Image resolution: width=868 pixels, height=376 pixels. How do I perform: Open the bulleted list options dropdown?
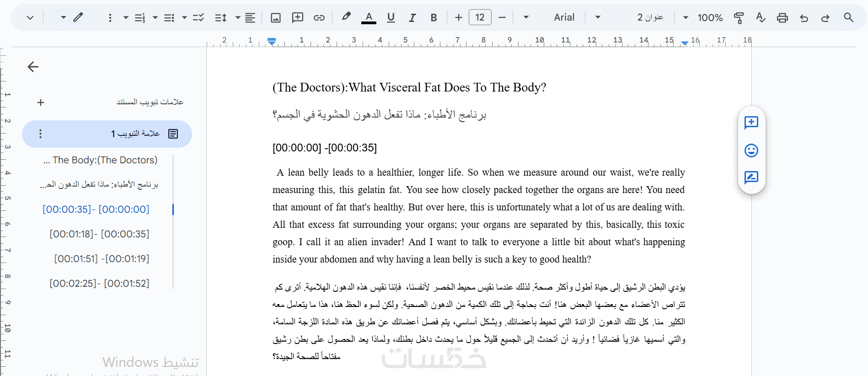pyautogui.click(x=155, y=18)
